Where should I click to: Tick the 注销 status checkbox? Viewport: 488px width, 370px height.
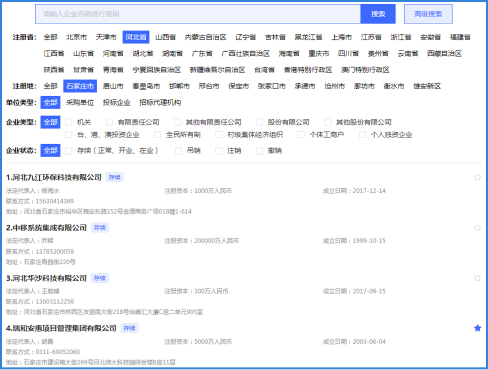click(x=219, y=151)
